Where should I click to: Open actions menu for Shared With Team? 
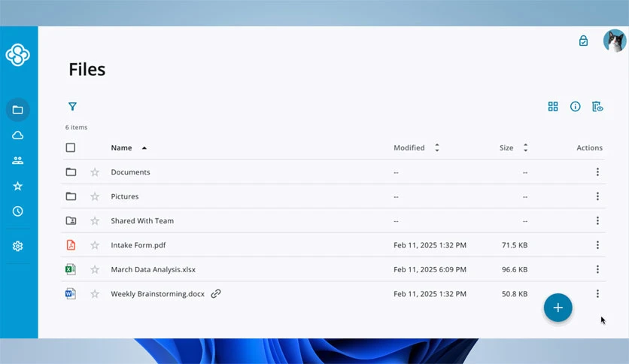(x=597, y=221)
